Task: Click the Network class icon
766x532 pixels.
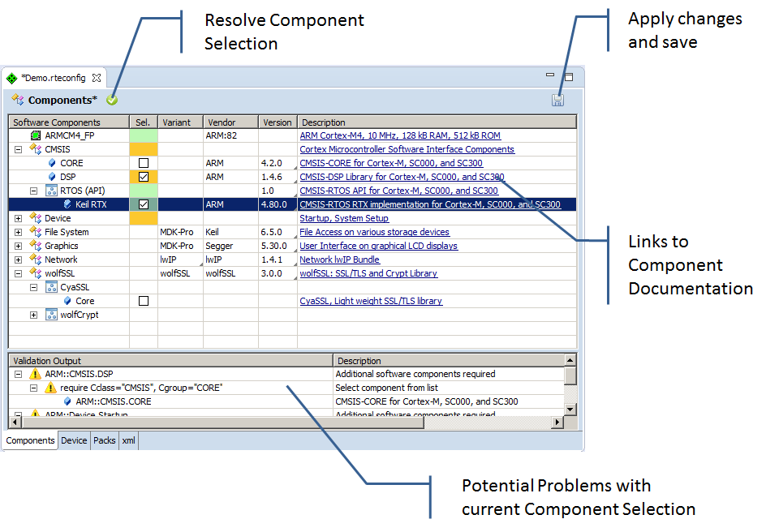Action: (x=36, y=260)
